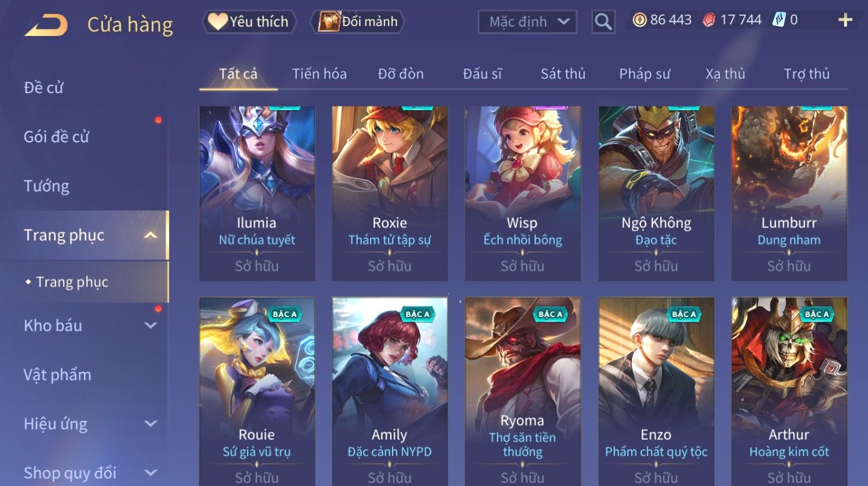Open the Tướng sidebar menu

(46, 186)
